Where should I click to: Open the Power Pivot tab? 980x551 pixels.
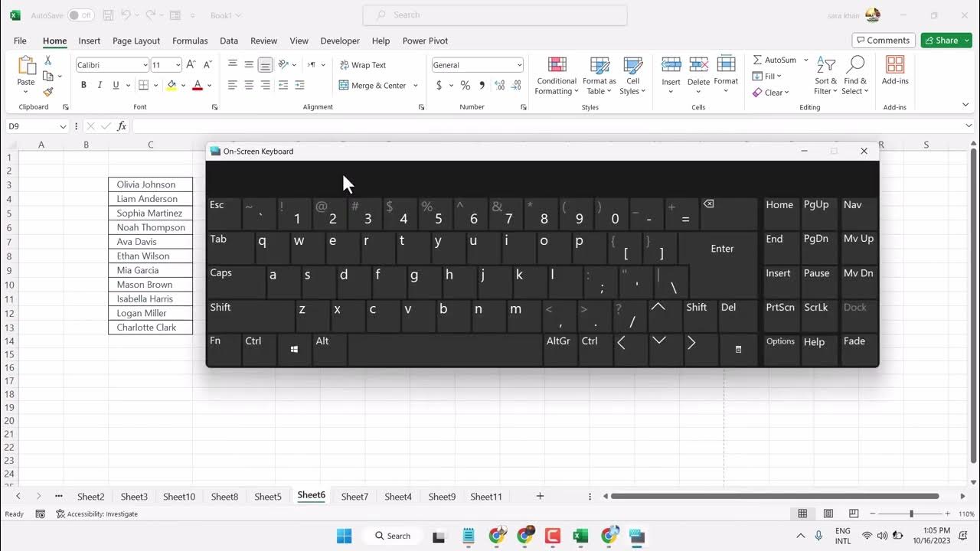click(x=425, y=41)
